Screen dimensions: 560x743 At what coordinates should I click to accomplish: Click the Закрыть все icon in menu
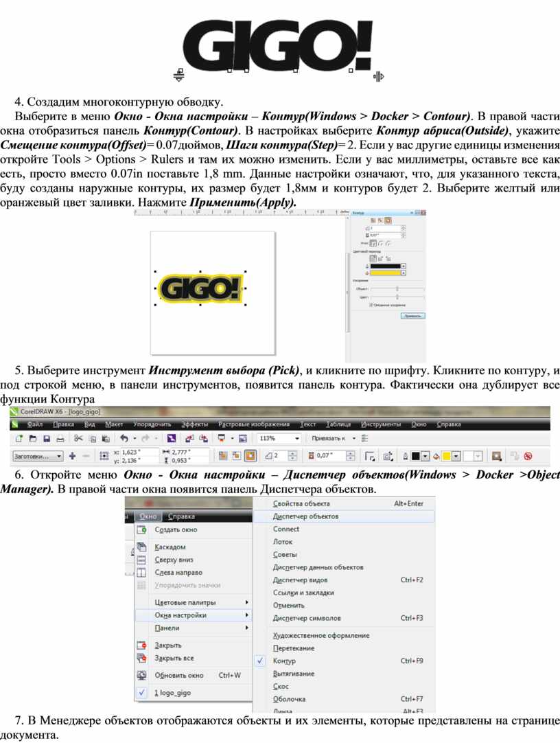(141, 658)
